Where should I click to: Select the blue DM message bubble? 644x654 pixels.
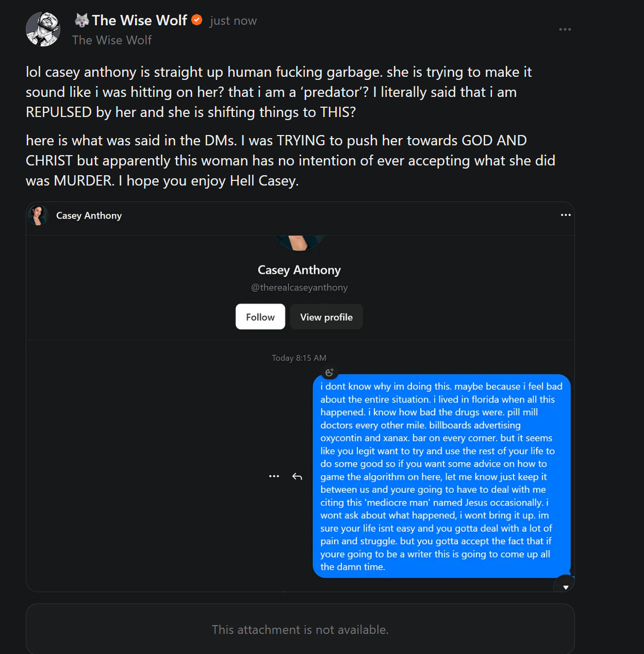coord(441,476)
